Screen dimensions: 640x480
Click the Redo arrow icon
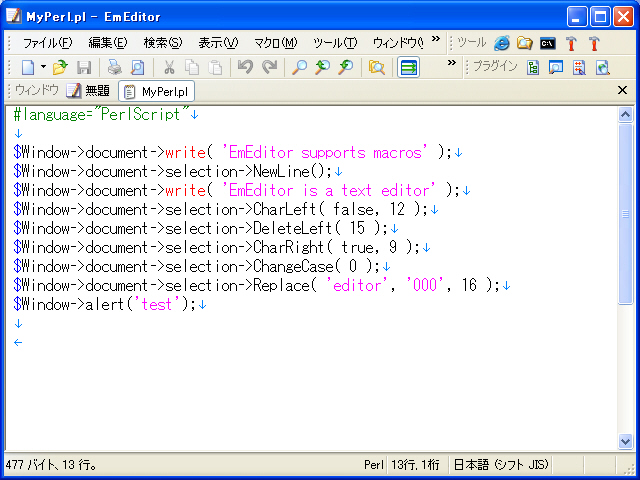tap(269, 67)
